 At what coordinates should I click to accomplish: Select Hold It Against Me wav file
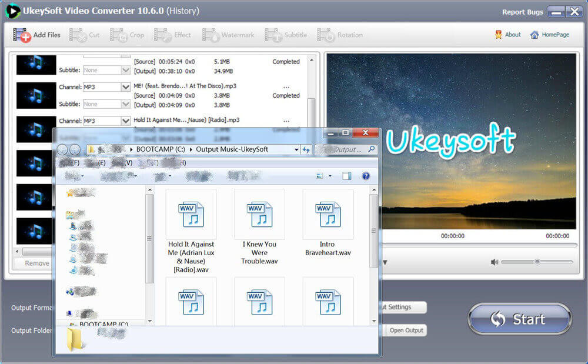191,231
